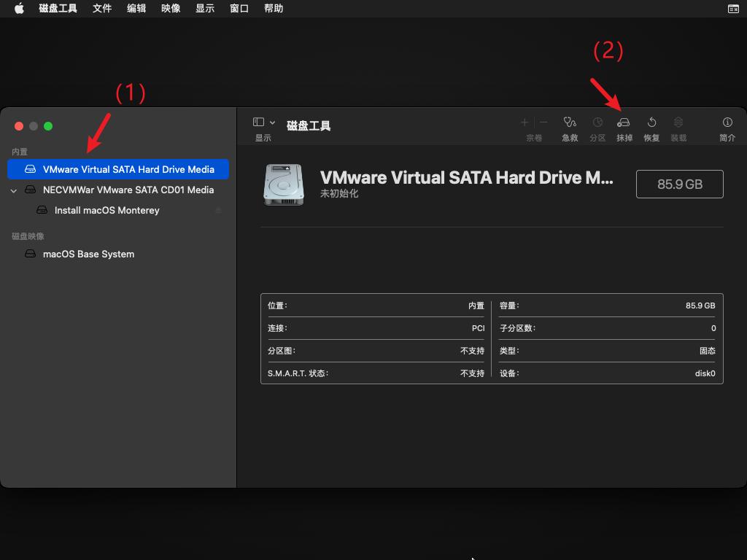Click the remove volume minus icon under 宗卷

(x=542, y=122)
